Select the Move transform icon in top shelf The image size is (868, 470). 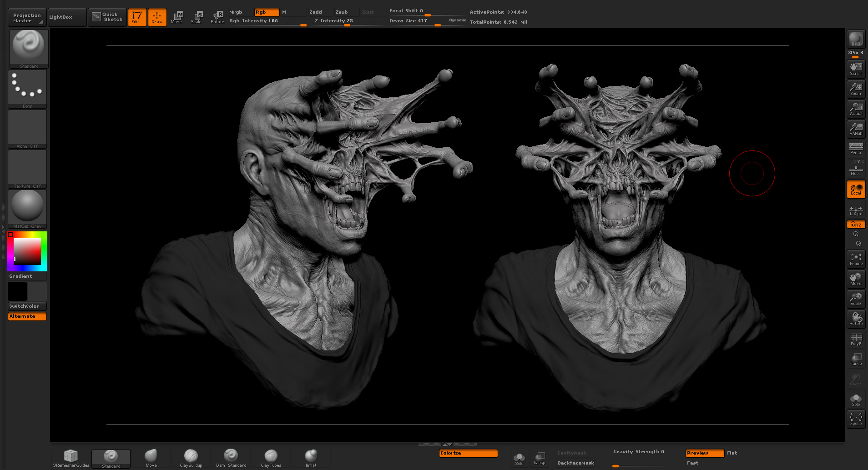pos(177,17)
